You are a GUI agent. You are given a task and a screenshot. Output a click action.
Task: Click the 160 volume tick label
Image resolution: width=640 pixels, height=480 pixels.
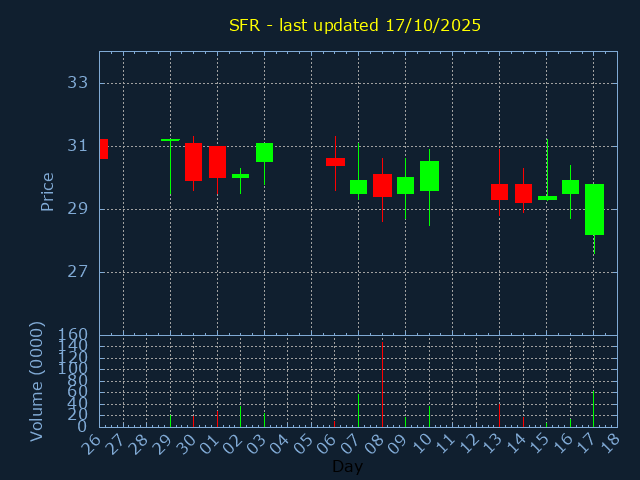click(73, 335)
